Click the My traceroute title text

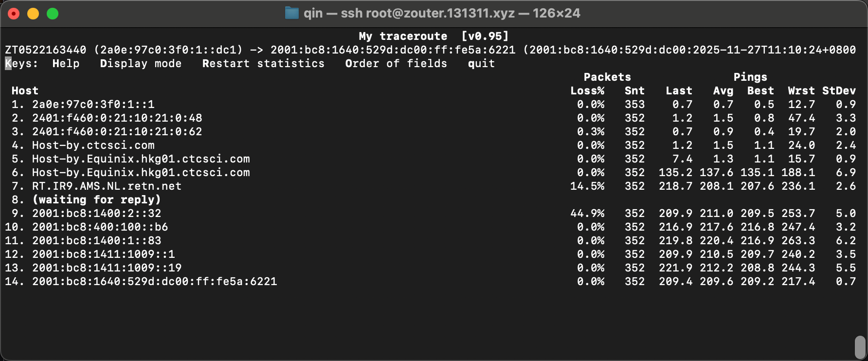(403, 36)
